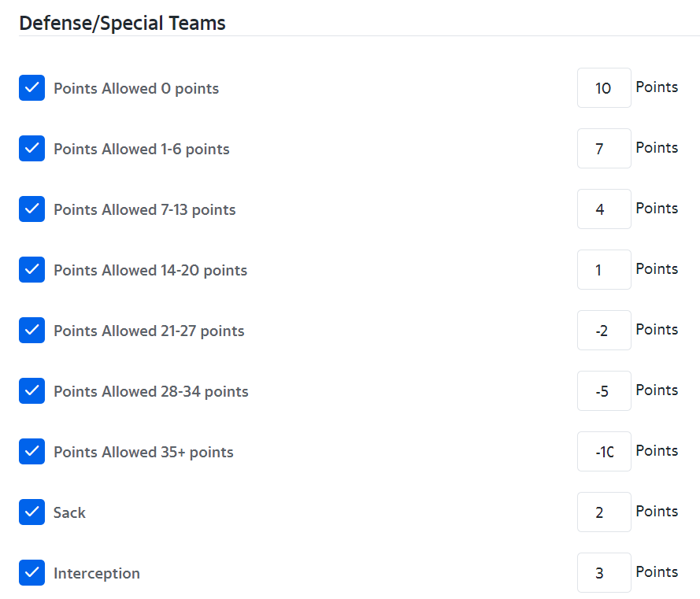The height and width of the screenshot is (599, 700).
Task: Edit the 28-34 points allowed value field
Action: 603,391
